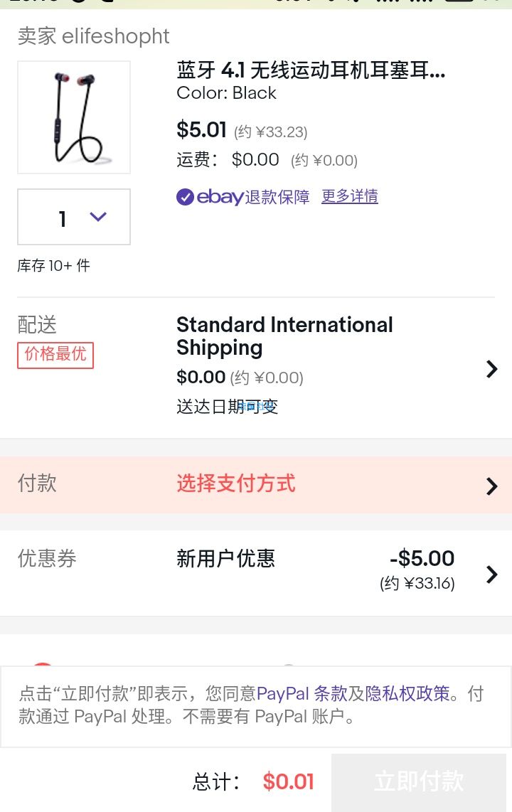Open the 更多详情 link
The width and height of the screenshot is (512, 812).
point(349,196)
